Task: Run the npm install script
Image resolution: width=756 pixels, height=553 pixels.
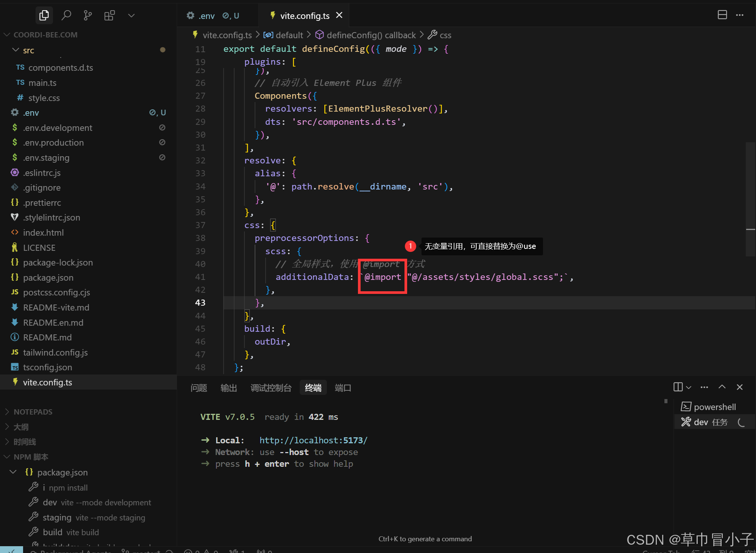Action: pos(89,488)
